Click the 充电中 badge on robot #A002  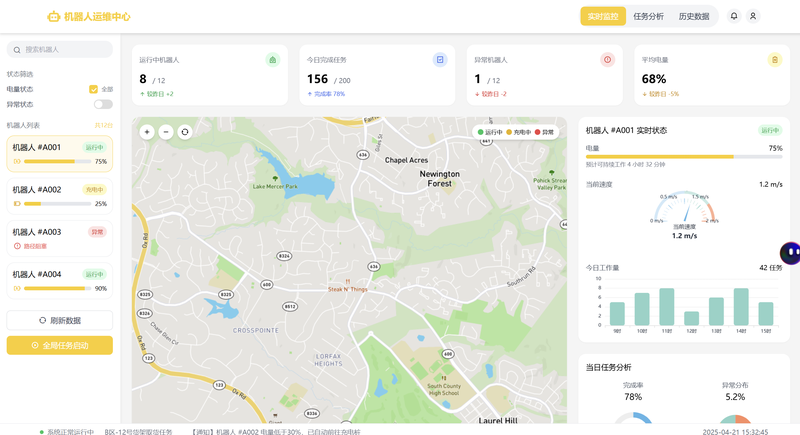tap(94, 190)
